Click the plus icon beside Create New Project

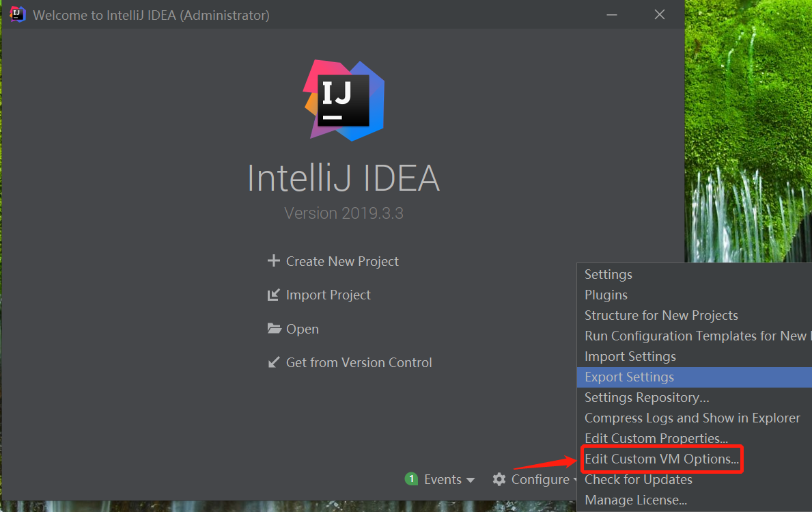274,261
